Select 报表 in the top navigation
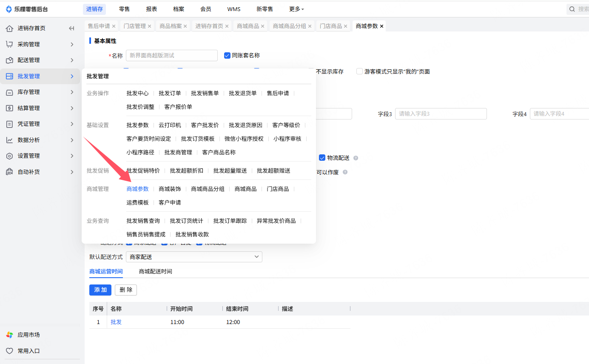The width and height of the screenshot is (589, 364). [x=151, y=9]
